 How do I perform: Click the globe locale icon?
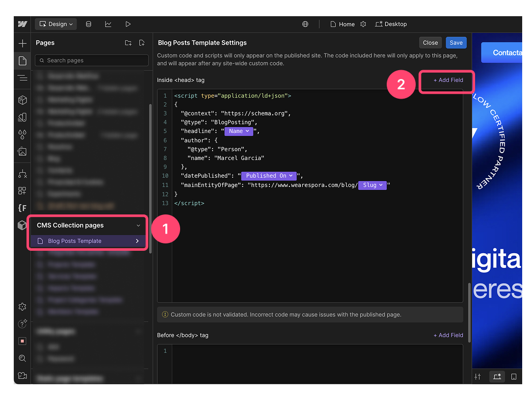[x=305, y=24]
